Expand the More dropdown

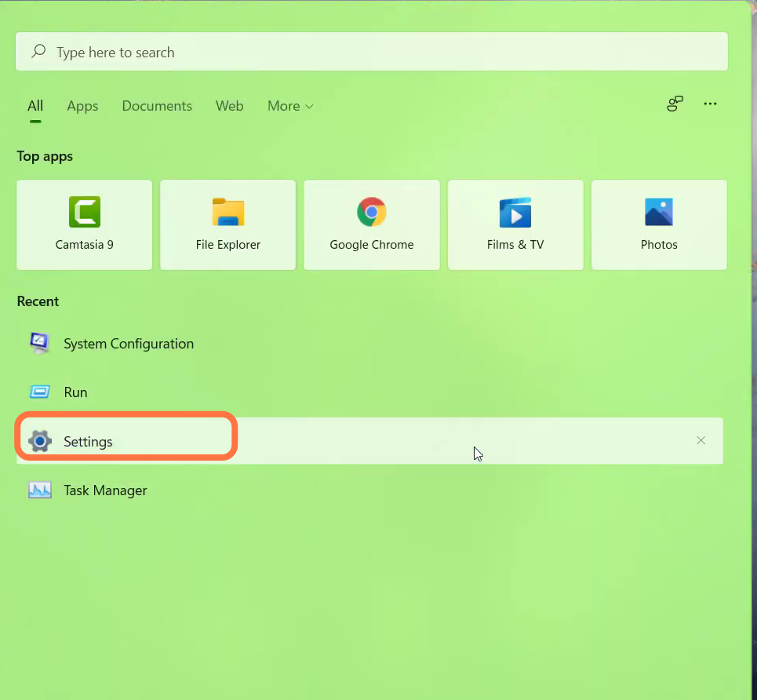point(290,106)
